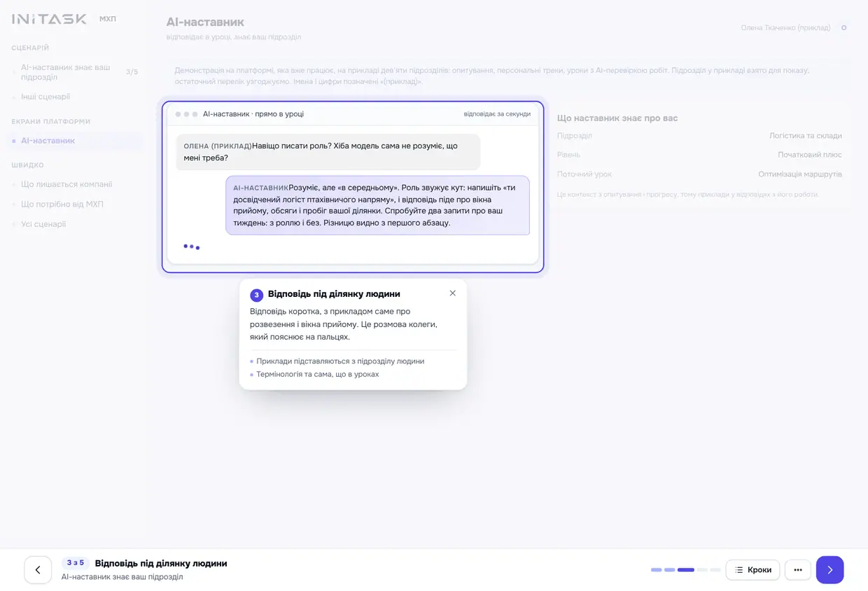
Task: Select scenario AI-наставник знає ваш підрозділ
Action: pyautogui.click(x=75, y=72)
